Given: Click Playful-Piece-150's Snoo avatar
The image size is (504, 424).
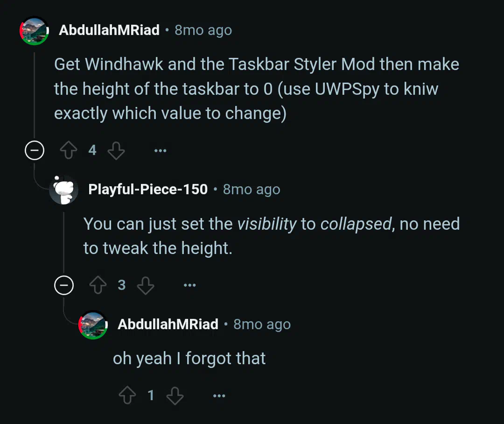Looking at the screenshot, I should point(63,190).
